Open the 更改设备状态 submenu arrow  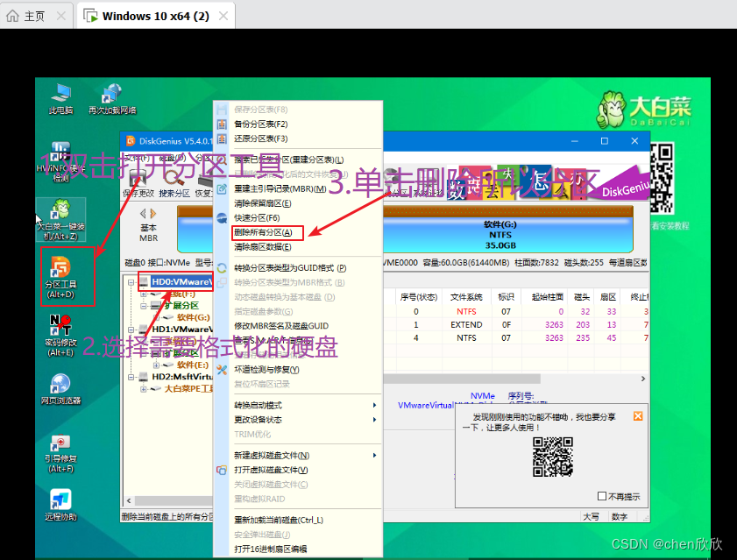click(374, 420)
